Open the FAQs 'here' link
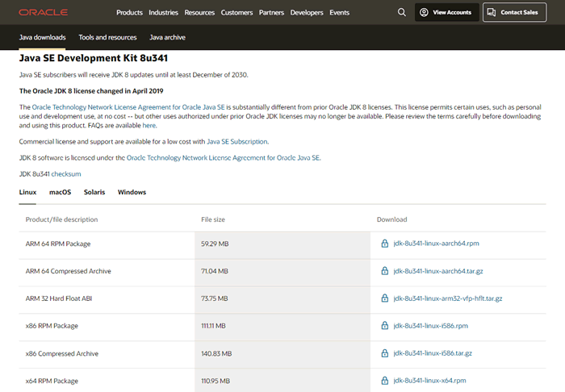Image resolution: width=565 pixels, height=392 pixels. 149,125
